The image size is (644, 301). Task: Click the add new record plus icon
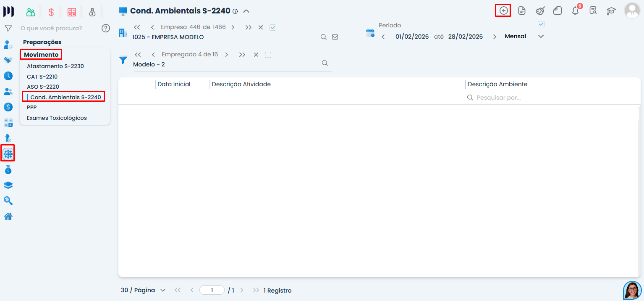click(503, 11)
